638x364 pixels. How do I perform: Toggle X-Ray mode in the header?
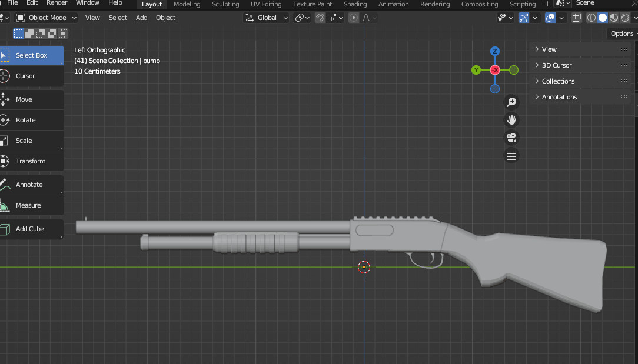(576, 18)
